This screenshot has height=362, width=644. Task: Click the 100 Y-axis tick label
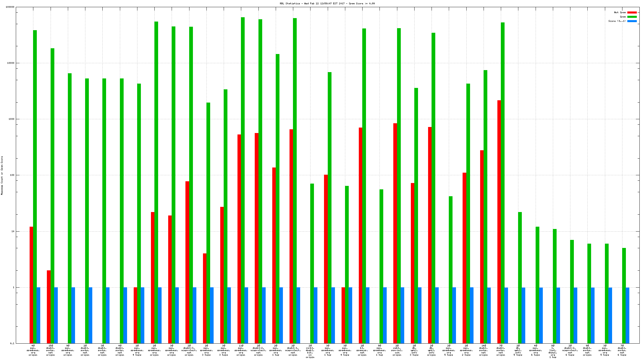(x=12, y=175)
